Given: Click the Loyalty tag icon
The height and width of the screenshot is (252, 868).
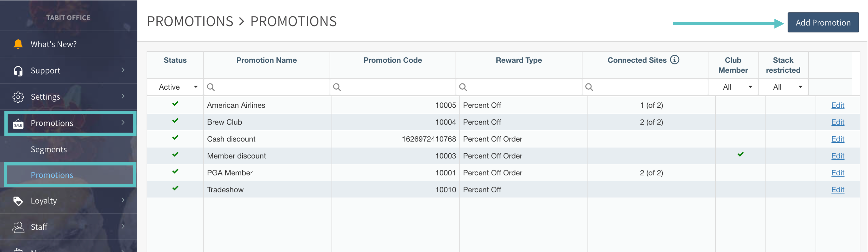Looking at the screenshot, I should [18, 201].
